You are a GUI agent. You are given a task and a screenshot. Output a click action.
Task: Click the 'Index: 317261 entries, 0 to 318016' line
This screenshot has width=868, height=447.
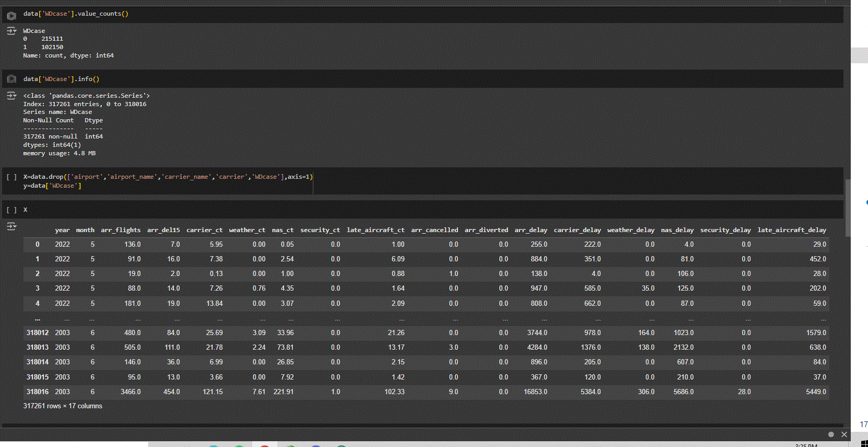[x=85, y=104]
